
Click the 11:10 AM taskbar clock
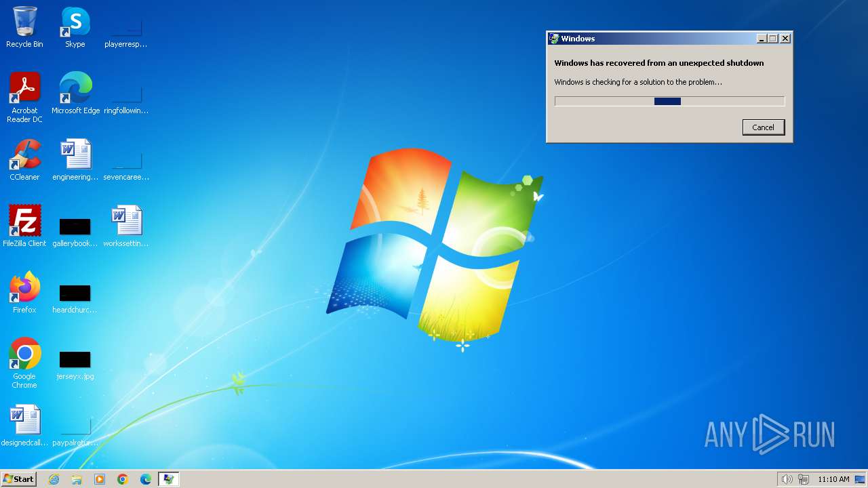tap(833, 479)
